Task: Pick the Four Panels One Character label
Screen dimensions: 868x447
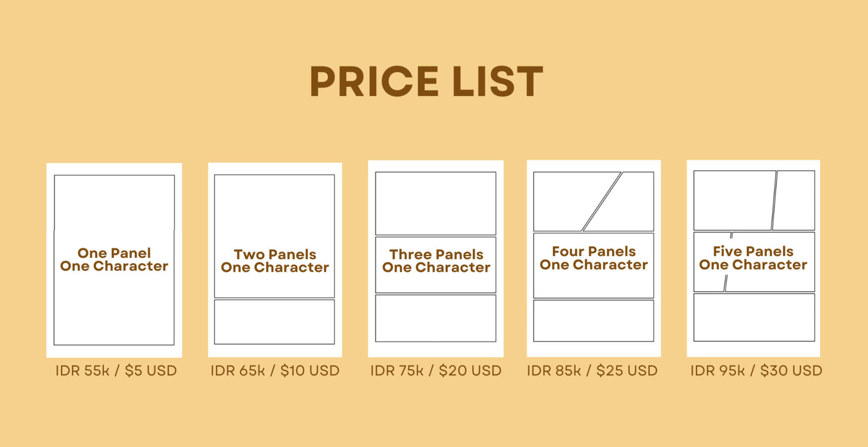Action: point(594,258)
